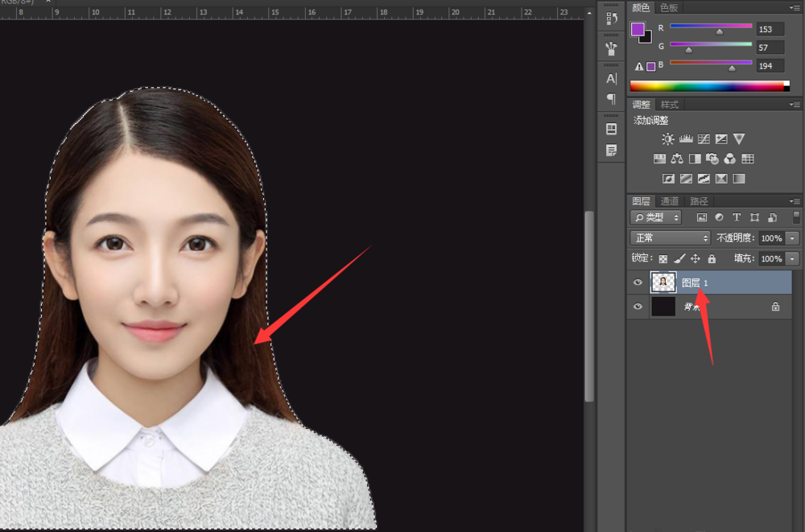Select the 图层 1 layer thumbnail
The width and height of the screenshot is (805, 532).
click(664, 282)
